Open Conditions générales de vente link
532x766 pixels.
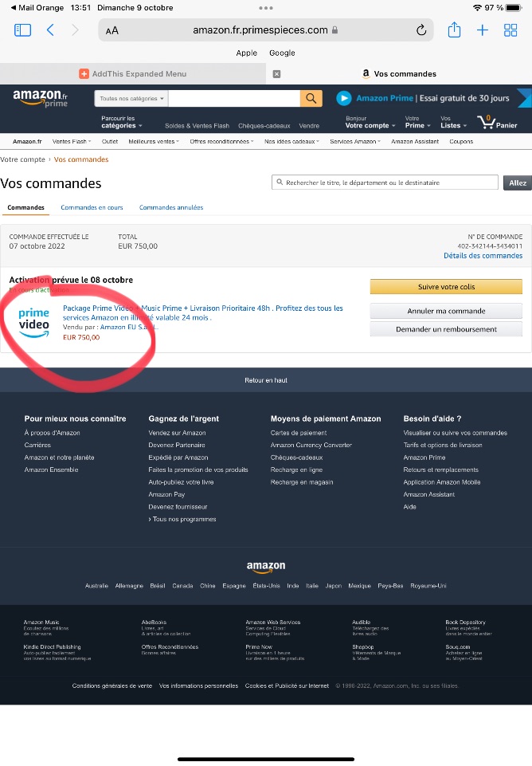click(x=112, y=685)
